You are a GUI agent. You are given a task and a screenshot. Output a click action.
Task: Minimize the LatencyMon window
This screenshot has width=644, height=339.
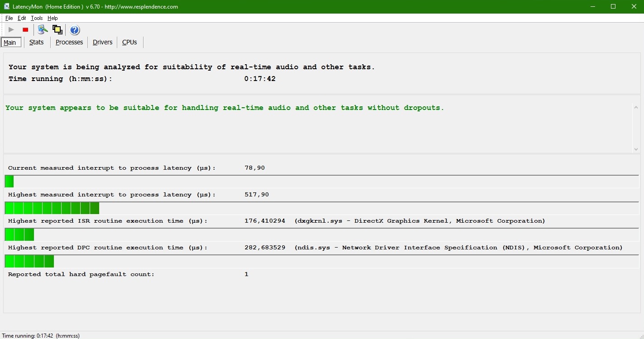592,7
